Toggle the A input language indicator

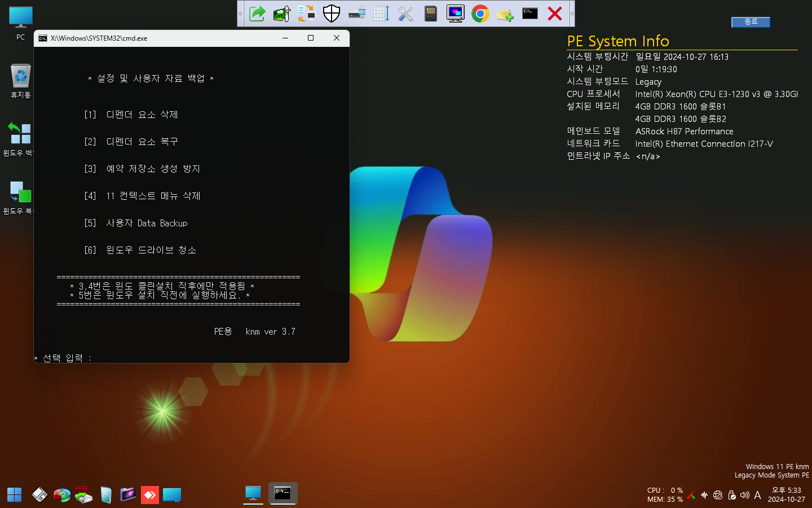point(757,495)
